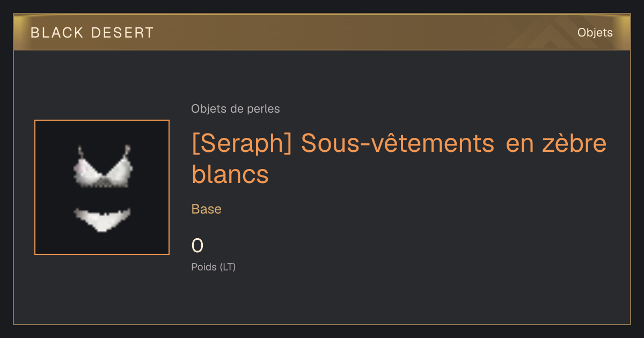Click empty area below Poids label
This screenshot has height=338, width=644.
[322, 298]
